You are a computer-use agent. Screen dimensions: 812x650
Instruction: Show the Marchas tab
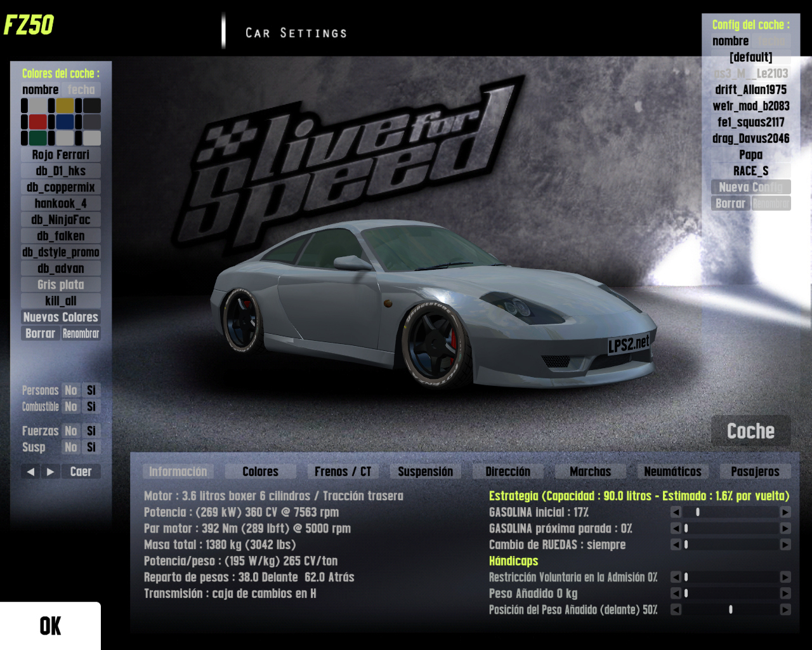click(x=590, y=472)
